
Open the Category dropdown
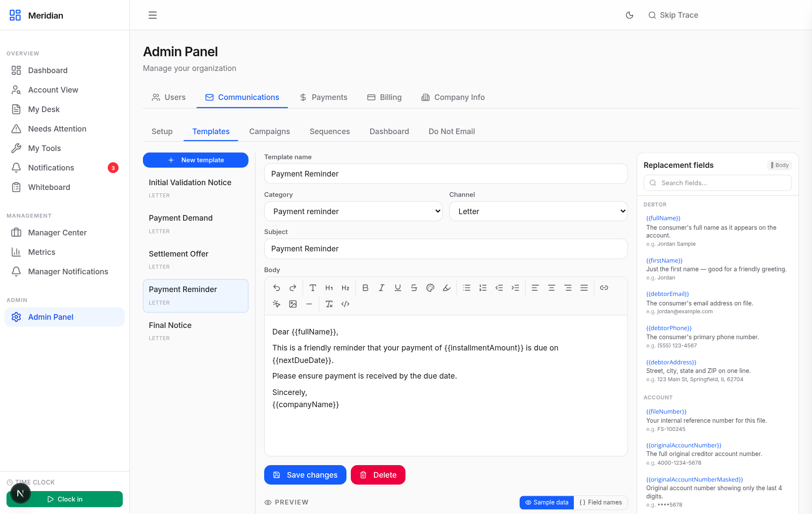pos(353,211)
